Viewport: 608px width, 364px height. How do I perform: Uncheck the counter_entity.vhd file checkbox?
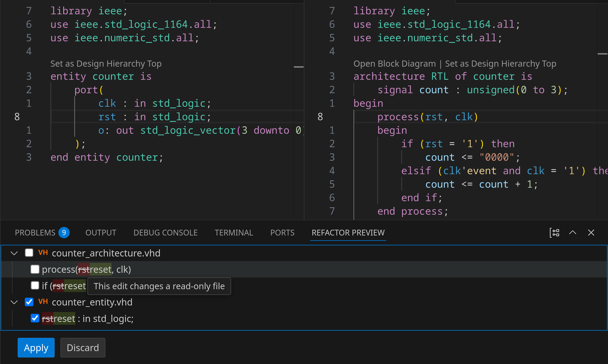click(x=29, y=302)
